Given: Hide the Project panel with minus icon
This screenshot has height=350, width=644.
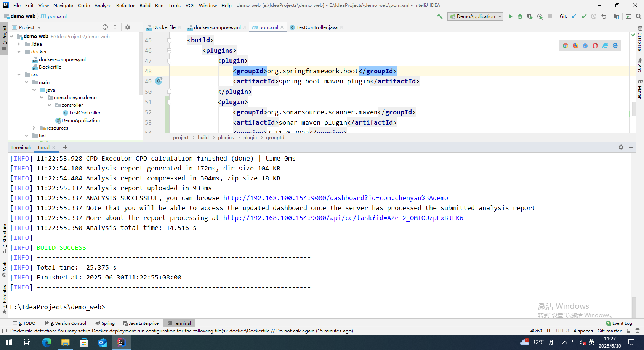Looking at the screenshot, I should point(138,27).
